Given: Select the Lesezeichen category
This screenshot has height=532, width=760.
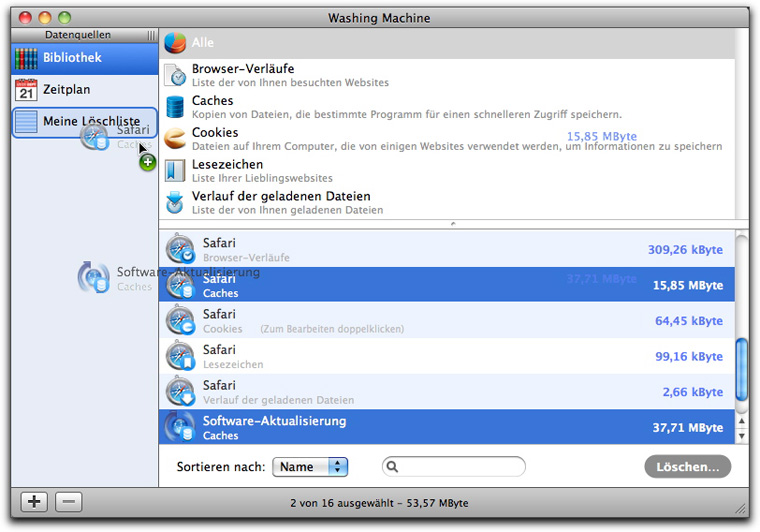Looking at the screenshot, I should point(447,171).
